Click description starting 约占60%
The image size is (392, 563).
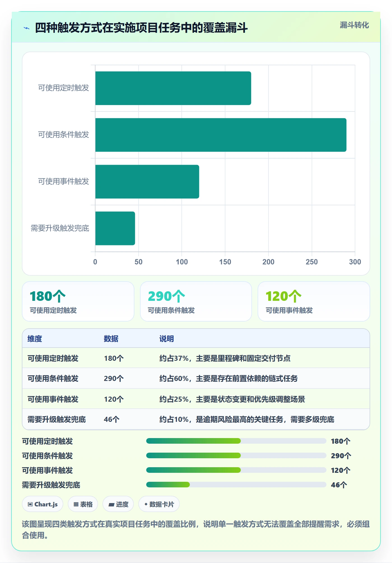coord(228,378)
